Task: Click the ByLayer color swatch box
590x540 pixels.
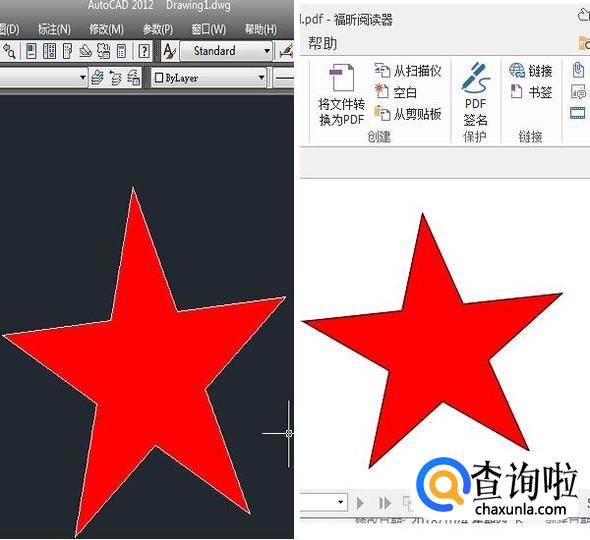Action: pyautogui.click(x=159, y=78)
